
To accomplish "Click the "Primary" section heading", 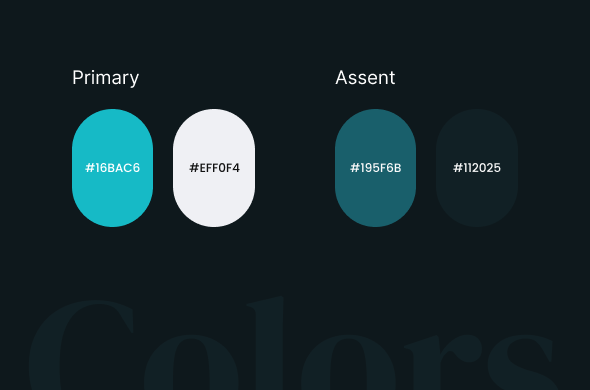I will coord(105,78).
